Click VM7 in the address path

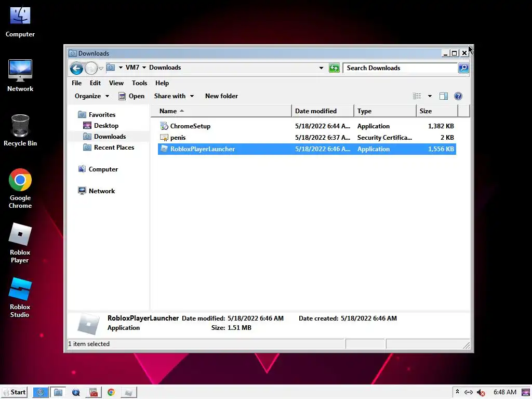point(132,68)
